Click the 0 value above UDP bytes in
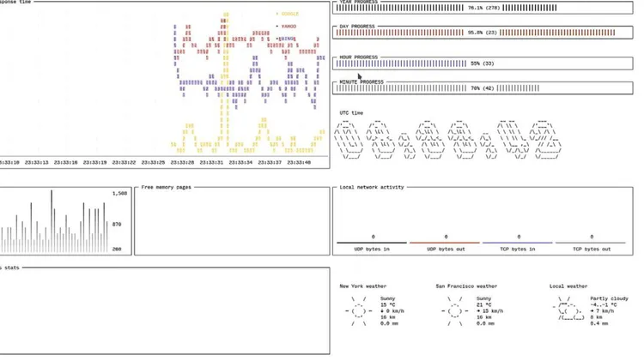Image resolution: width=644 pixels, height=361 pixels. 373,237
